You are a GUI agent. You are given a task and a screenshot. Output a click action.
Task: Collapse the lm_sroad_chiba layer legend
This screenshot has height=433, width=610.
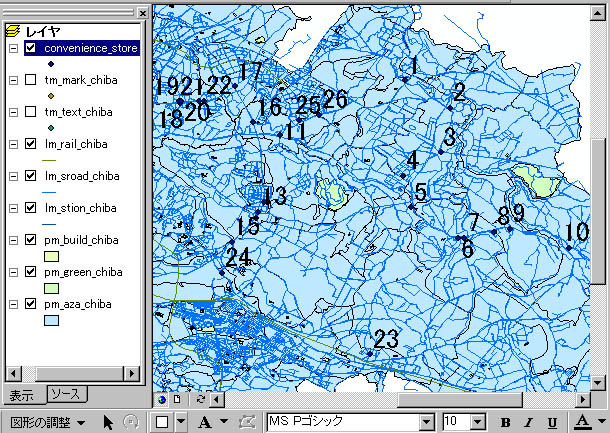[x=14, y=176]
